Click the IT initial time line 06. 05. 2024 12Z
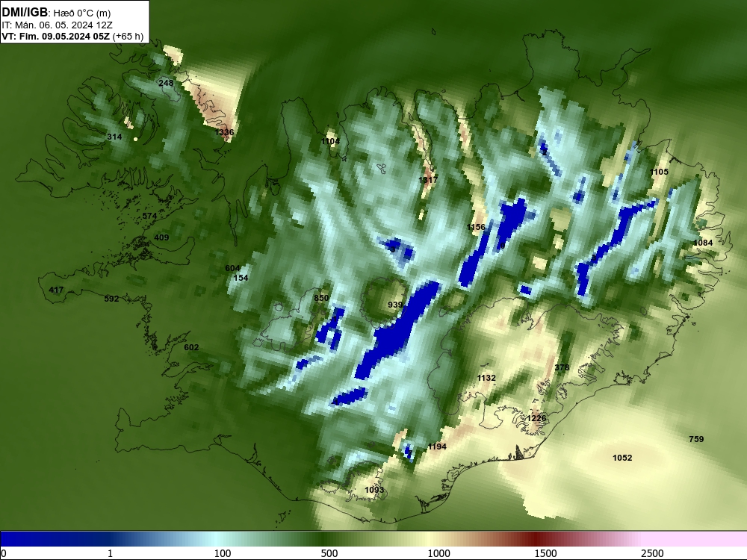The image size is (747, 560). point(58,25)
